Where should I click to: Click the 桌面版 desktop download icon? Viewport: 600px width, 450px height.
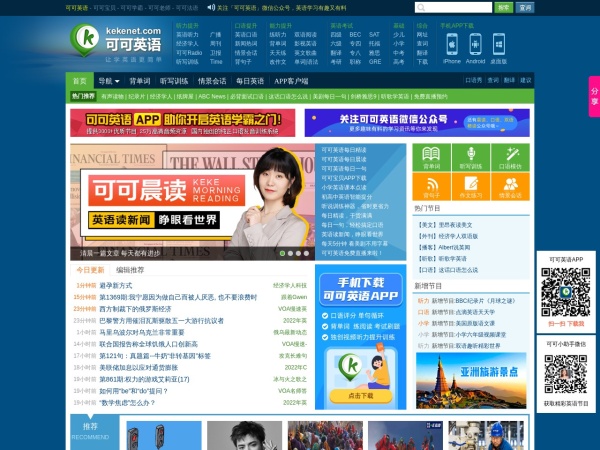[x=499, y=44]
